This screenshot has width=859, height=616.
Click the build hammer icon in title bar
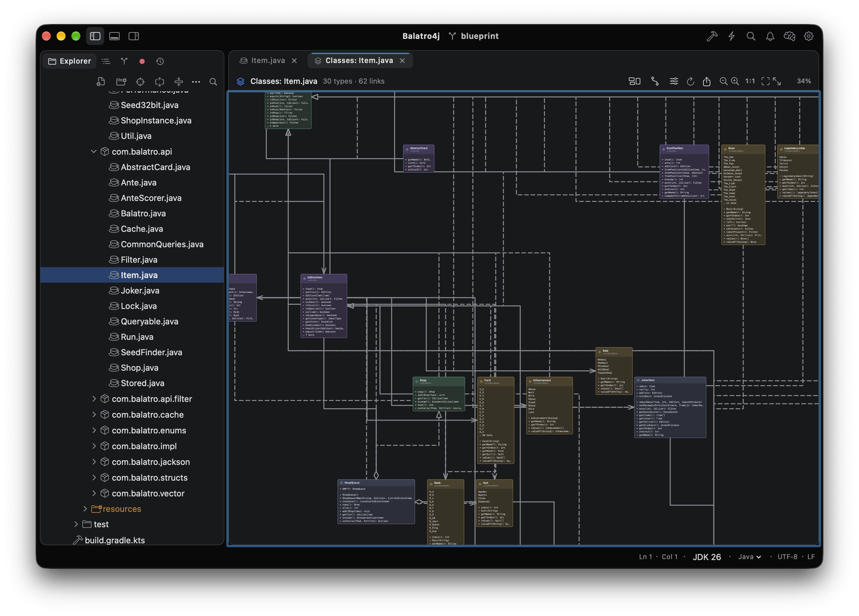click(712, 36)
